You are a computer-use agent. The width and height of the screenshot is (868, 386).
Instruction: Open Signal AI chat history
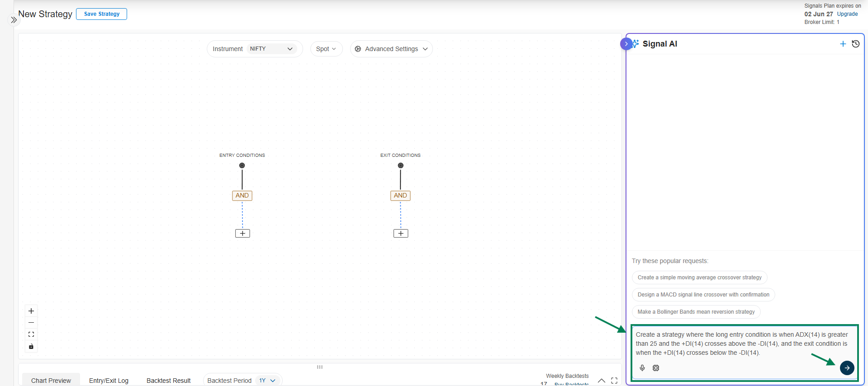[x=855, y=44]
